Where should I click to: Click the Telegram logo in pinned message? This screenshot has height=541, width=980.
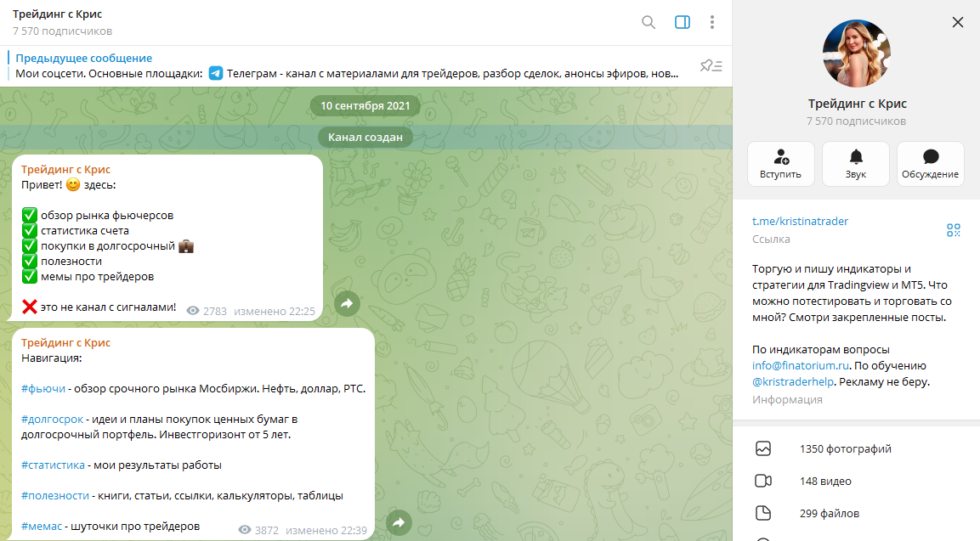click(x=215, y=74)
